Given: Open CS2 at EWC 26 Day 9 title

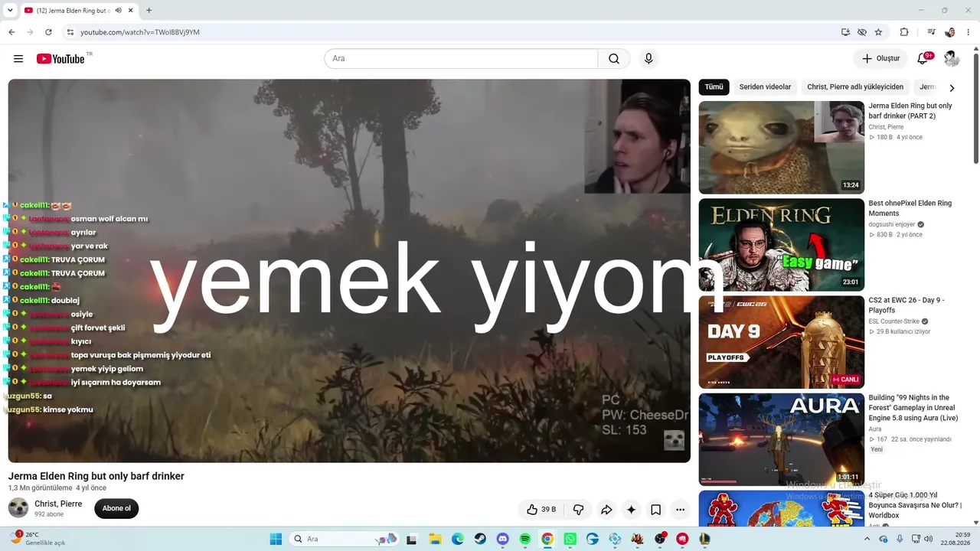Looking at the screenshot, I should (x=906, y=305).
